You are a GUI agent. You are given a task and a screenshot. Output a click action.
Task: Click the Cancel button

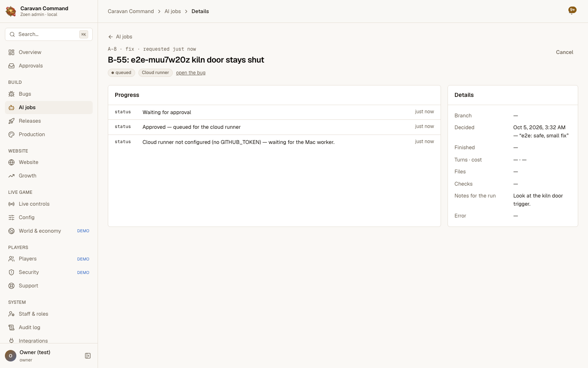point(564,52)
